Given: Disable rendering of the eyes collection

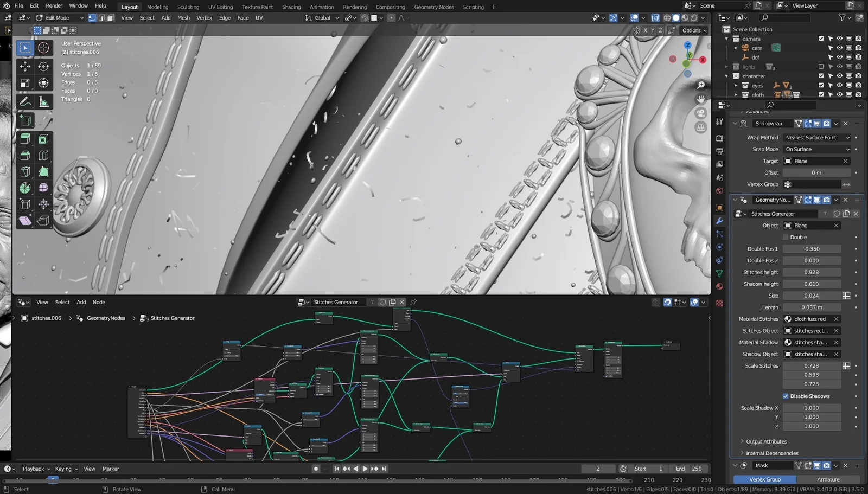Looking at the screenshot, I should pyautogui.click(x=858, y=86).
